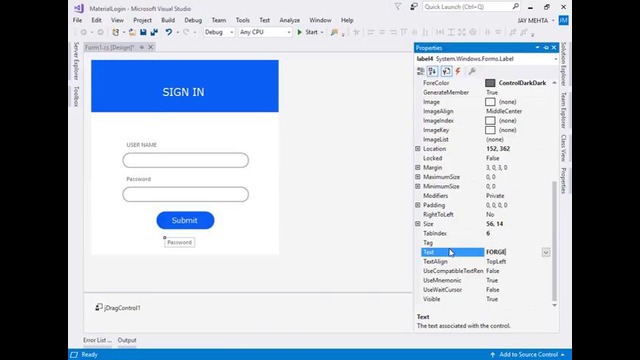640x360 pixels.
Task: Open the Team Explorer side tab
Action: coord(564,110)
